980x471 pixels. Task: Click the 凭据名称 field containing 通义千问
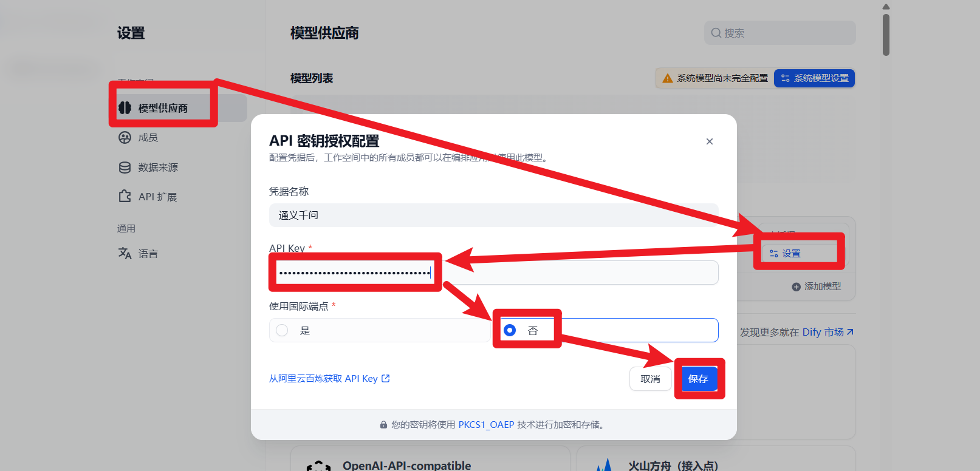click(x=493, y=215)
